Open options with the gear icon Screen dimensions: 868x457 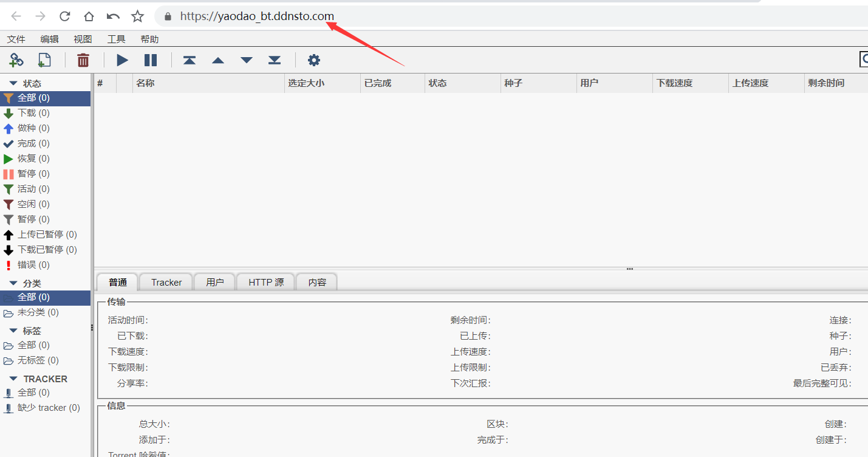(x=313, y=60)
